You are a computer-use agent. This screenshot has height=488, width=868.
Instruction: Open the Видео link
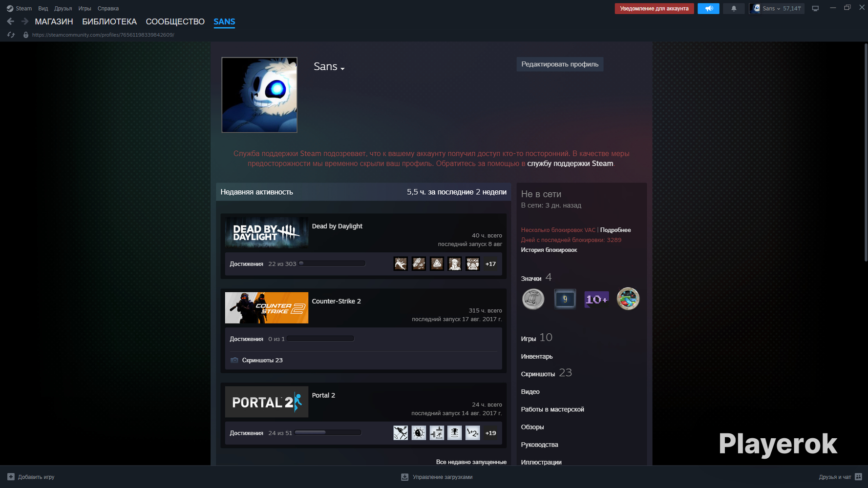530,391
